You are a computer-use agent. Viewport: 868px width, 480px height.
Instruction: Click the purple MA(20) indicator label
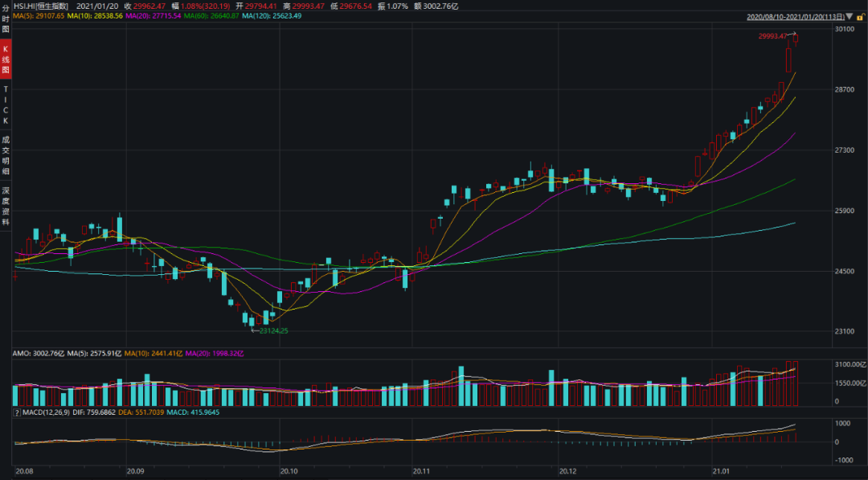[x=154, y=16]
